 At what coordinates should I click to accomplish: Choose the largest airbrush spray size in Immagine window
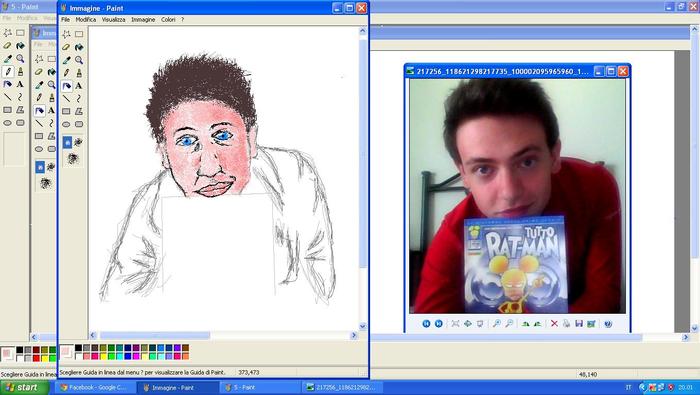(72, 158)
